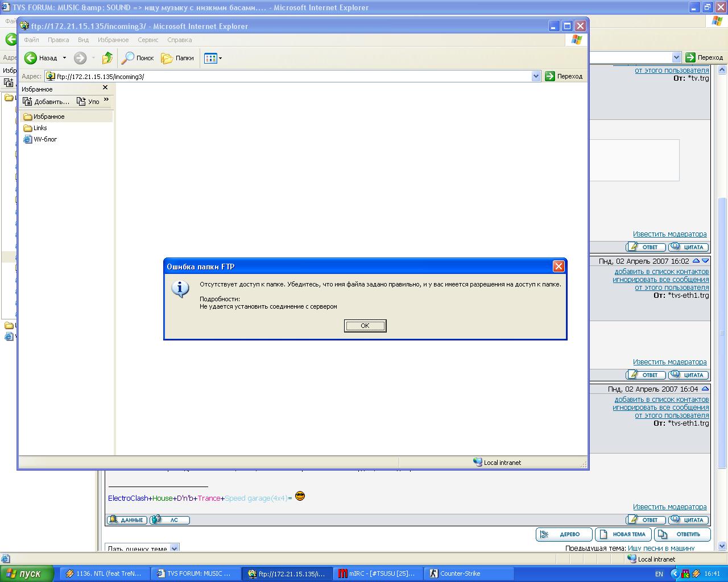Click the green Переход go button

coord(564,76)
